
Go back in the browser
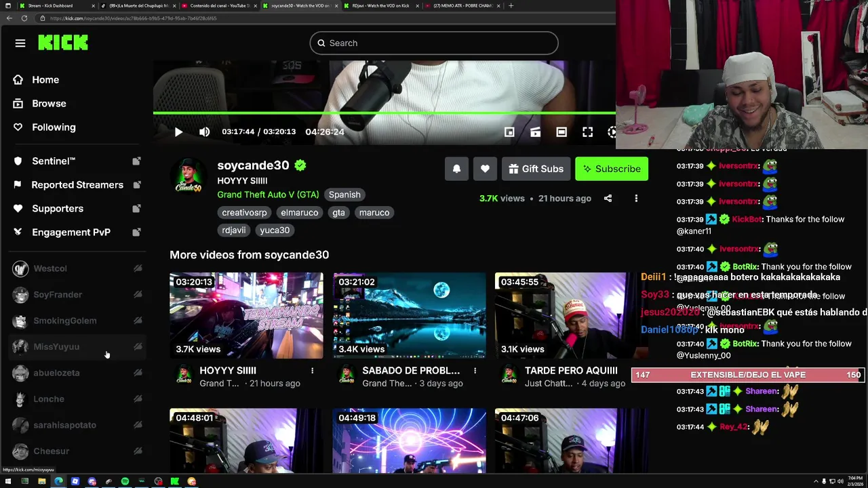tap(9, 18)
